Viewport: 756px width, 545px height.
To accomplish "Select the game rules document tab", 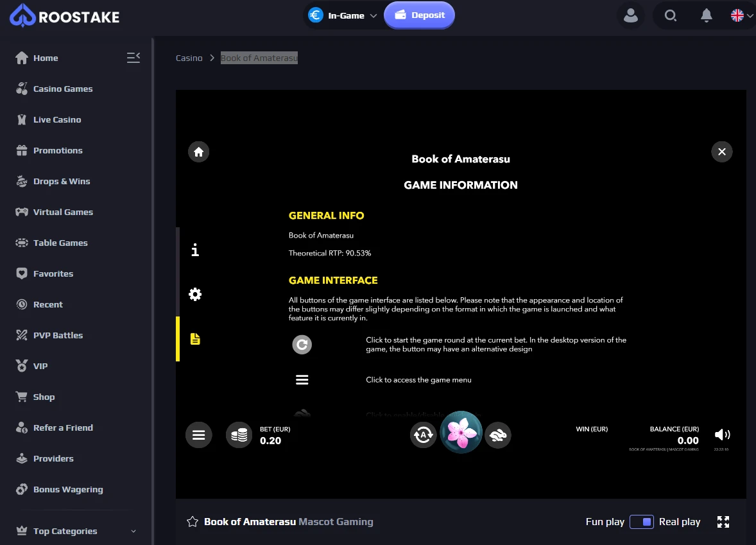I will pos(195,339).
